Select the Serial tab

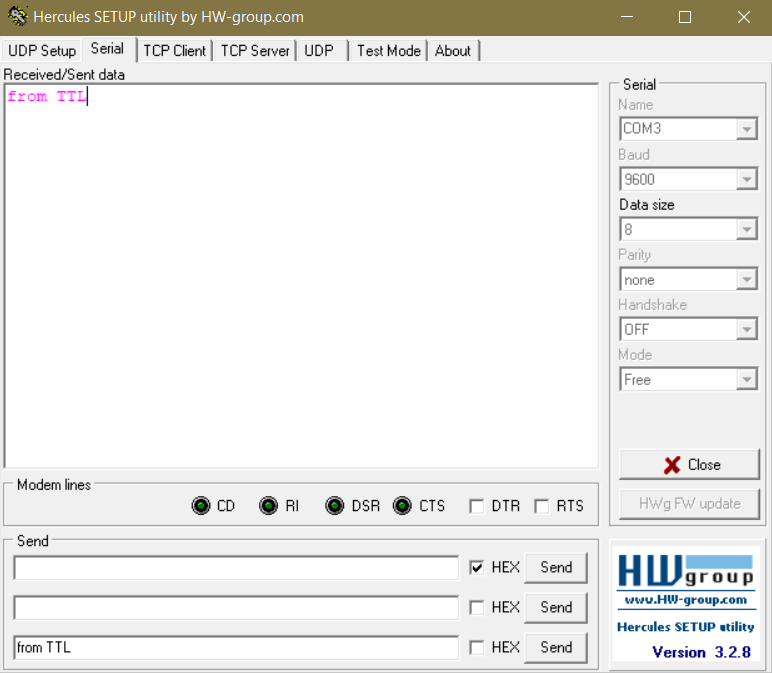pyautogui.click(x=107, y=49)
